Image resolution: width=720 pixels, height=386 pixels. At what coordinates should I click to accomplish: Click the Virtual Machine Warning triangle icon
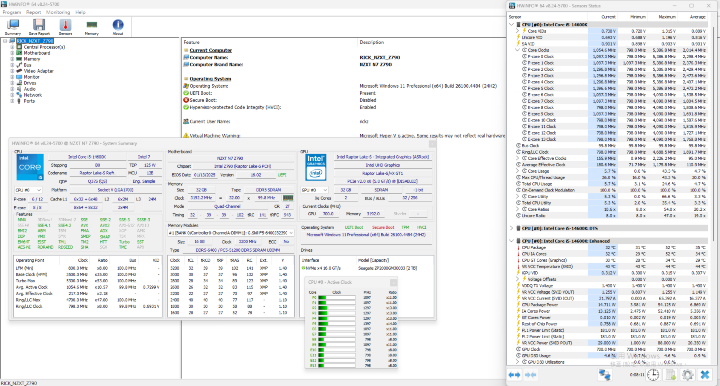tap(186, 136)
